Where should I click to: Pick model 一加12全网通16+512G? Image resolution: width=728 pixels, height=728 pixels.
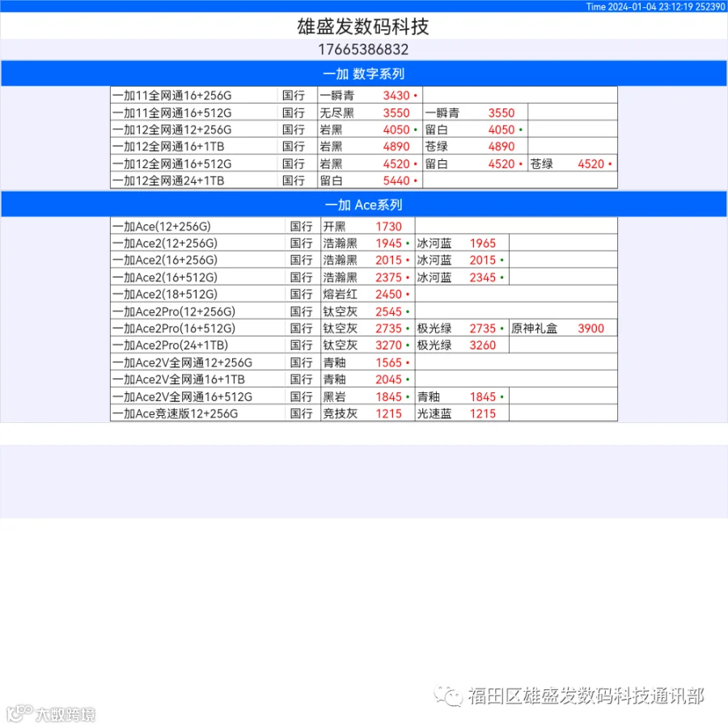[x=171, y=164]
